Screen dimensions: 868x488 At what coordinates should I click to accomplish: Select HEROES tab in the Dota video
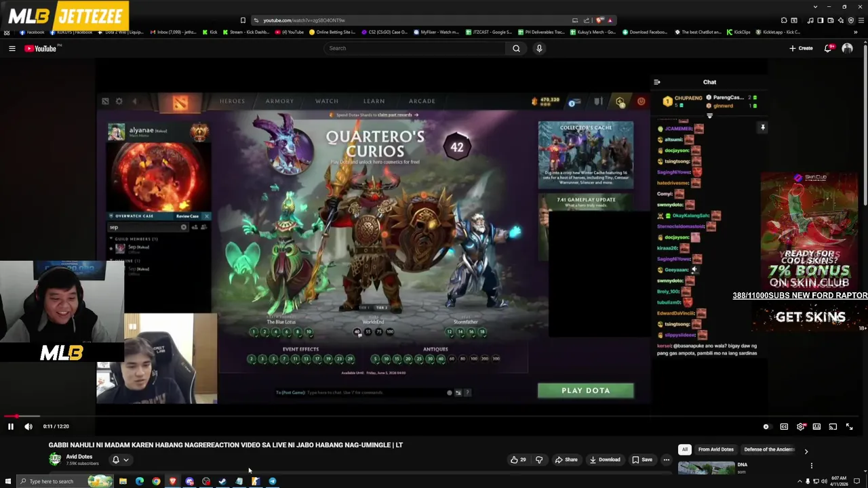click(x=232, y=101)
